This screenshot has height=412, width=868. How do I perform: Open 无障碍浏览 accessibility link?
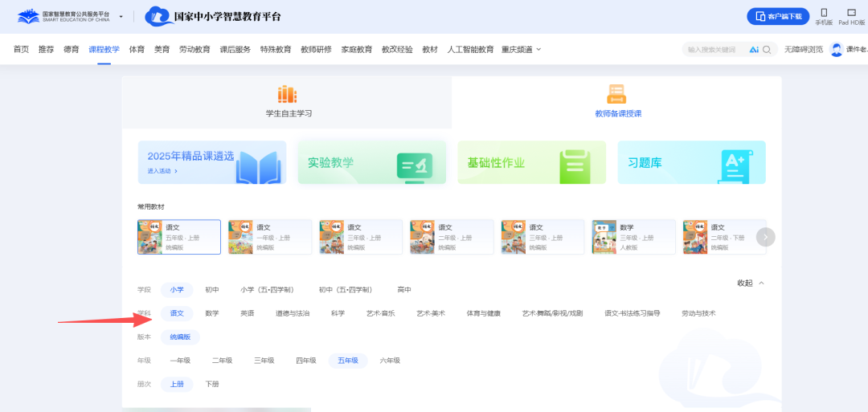(803, 49)
